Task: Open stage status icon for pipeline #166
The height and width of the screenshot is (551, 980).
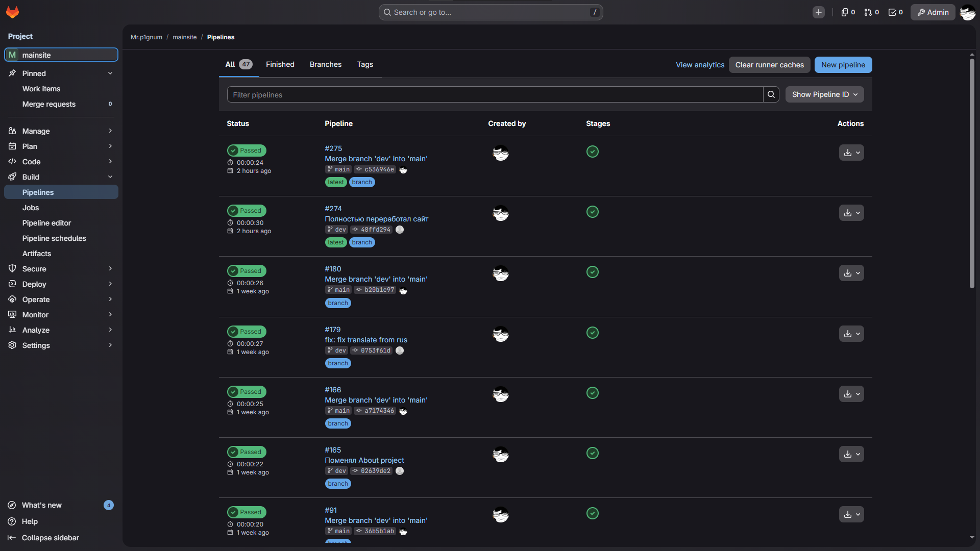Action: (593, 393)
